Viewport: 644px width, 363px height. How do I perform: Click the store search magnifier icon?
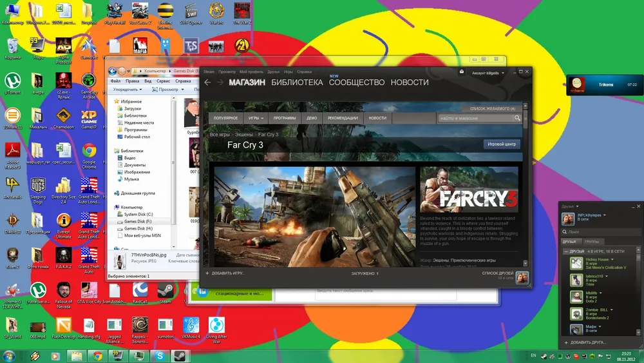517,118
